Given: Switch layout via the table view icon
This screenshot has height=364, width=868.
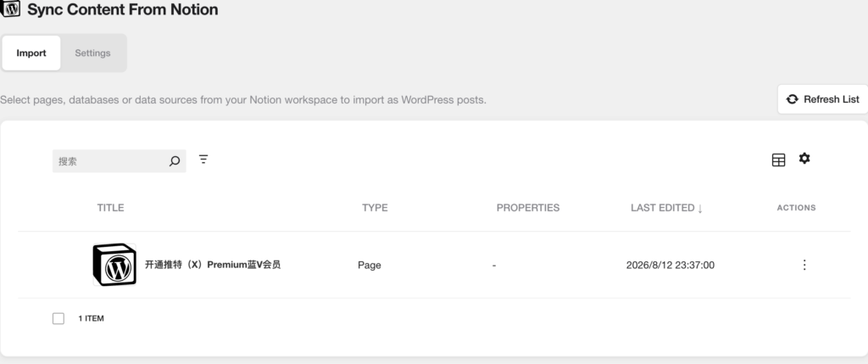Looking at the screenshot, I should point(778,160).
